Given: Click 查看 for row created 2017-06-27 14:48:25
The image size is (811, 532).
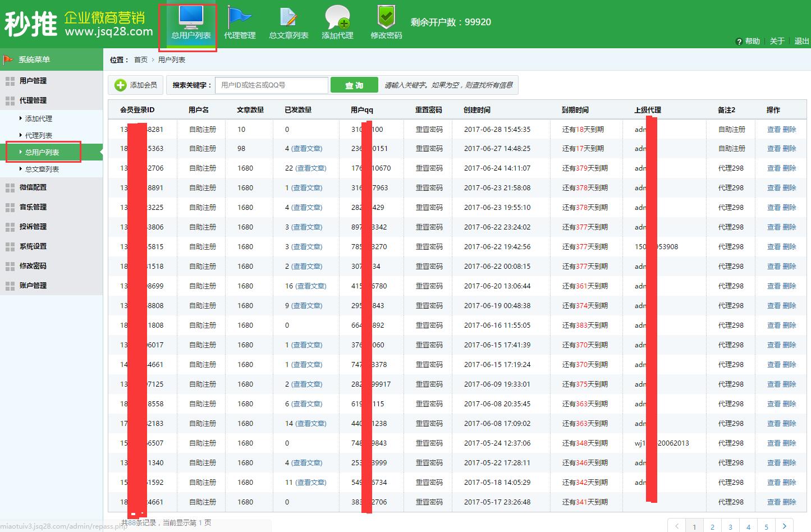Looking at the screenshot, I should tap(773, 149).
